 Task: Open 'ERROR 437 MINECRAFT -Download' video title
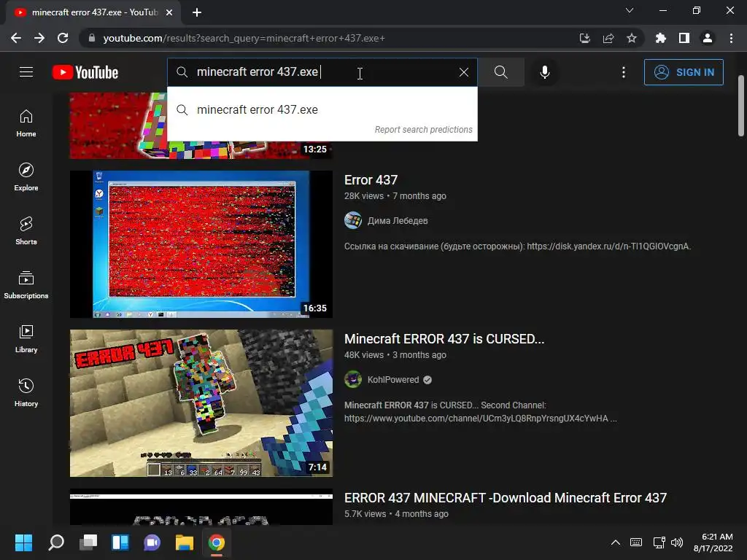pos(506,498)
